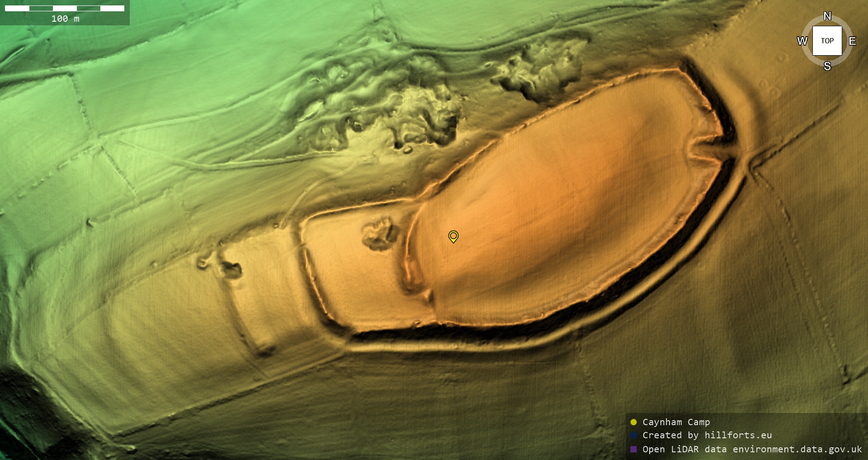This screenshot has width=868, height=460.
Task: Click the small rough pit west of the pin
Action: [380, 233]
